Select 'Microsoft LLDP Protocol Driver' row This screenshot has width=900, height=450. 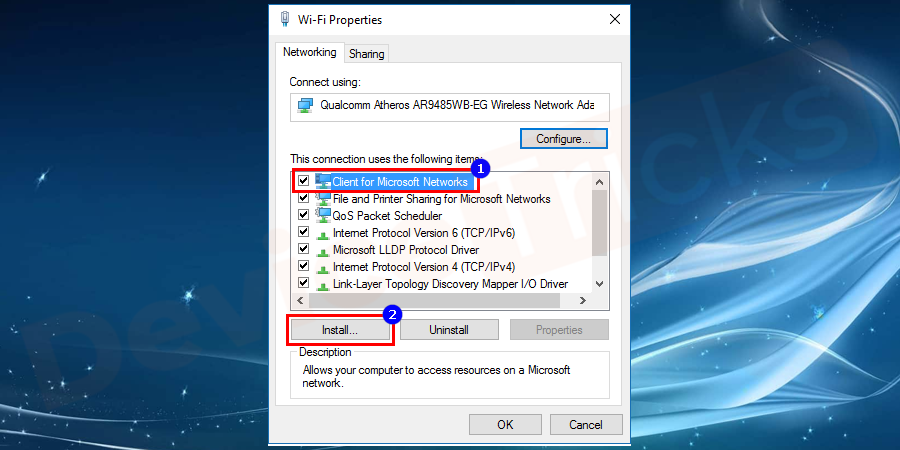pyautogui.click(x=406, y=250)
